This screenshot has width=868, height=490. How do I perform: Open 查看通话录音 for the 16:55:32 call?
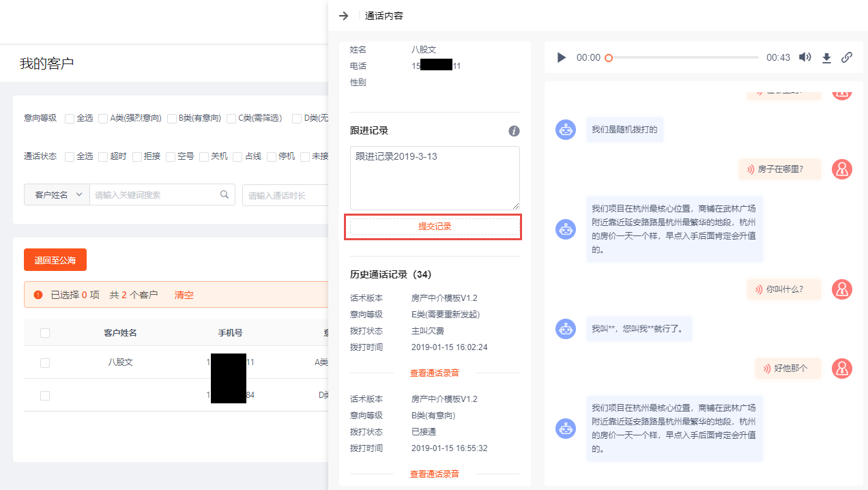[x=435, y=474]
